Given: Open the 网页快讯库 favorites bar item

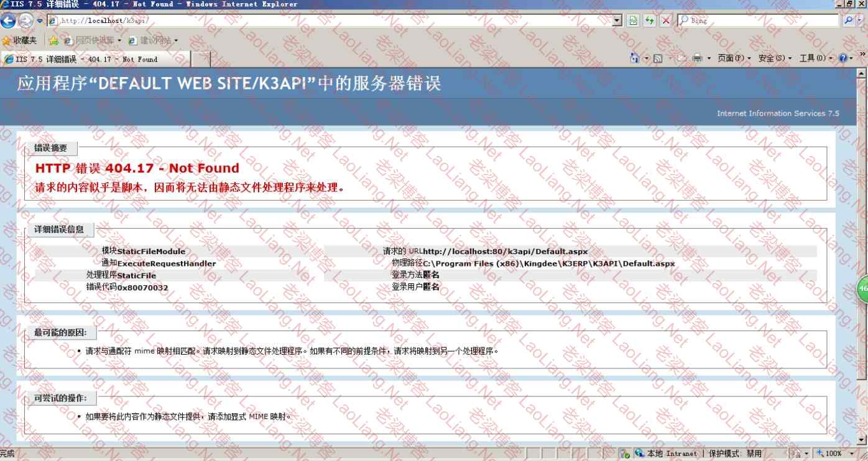Looking at the screenshot, I should 92,40.
